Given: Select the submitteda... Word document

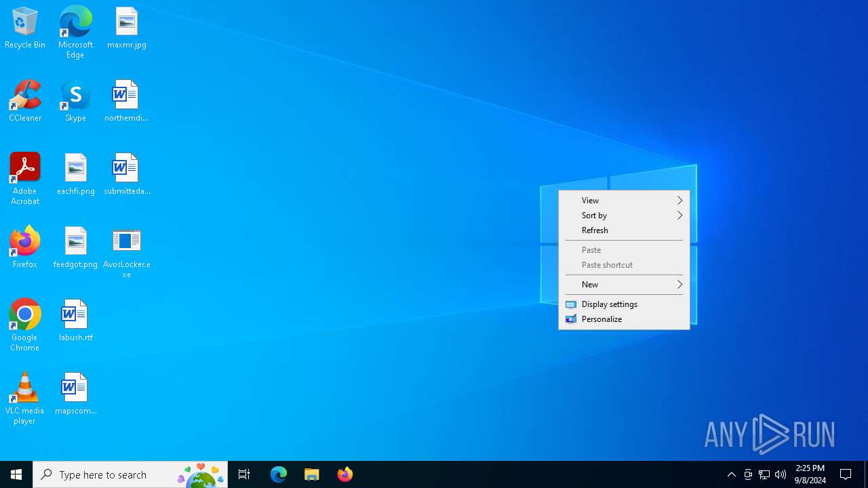Looking at the screenshot, I should point(127,175).
